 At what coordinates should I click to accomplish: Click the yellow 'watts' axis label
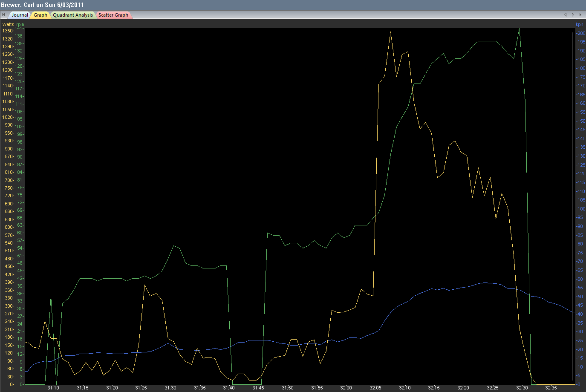[x=8, y=24]
